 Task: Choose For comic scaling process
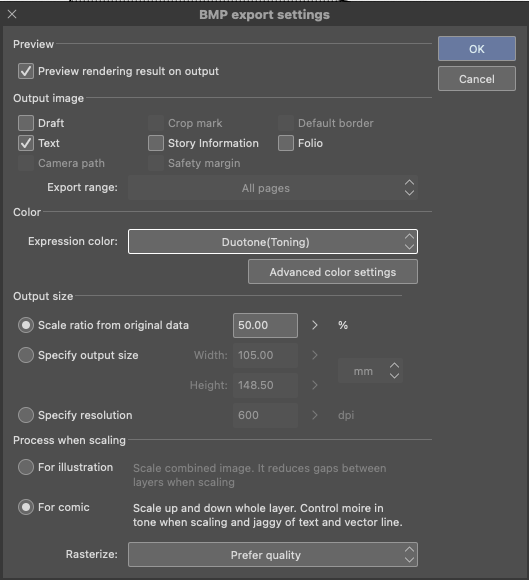pos(26,507)
